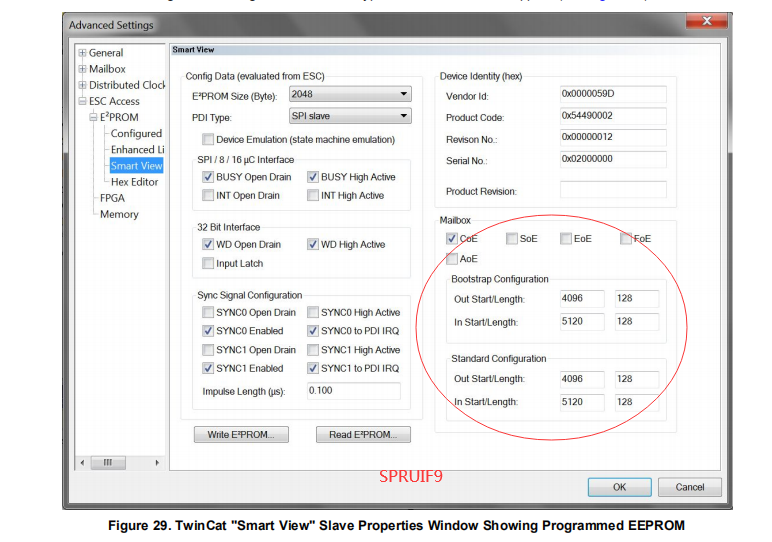Click Write E²PROM button
This screenshot has width=772, height=542.
pos(241,435)
